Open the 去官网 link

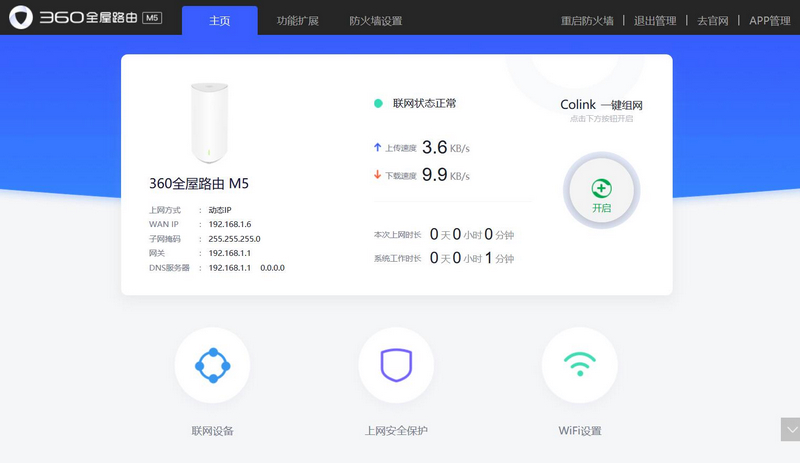pos(712,21)
